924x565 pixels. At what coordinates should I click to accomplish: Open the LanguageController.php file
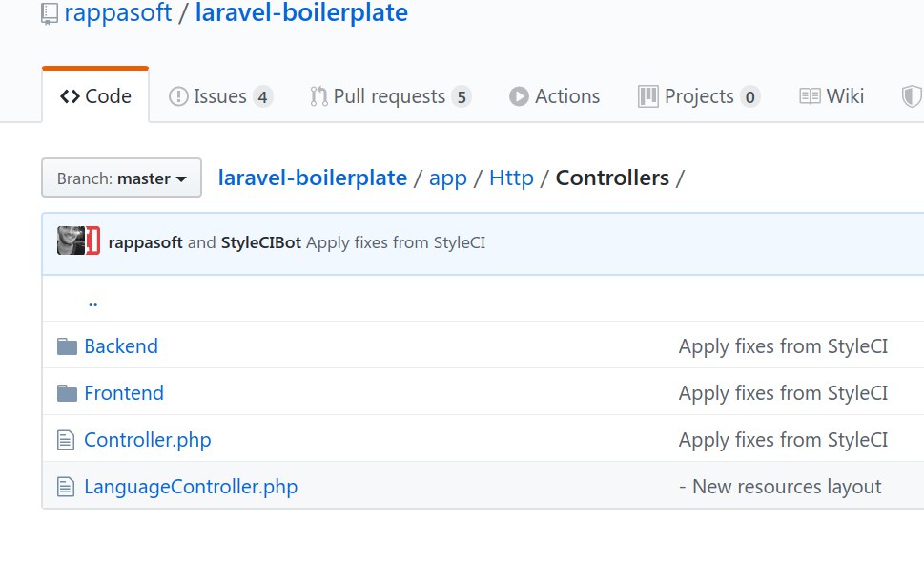click(191, 487)
